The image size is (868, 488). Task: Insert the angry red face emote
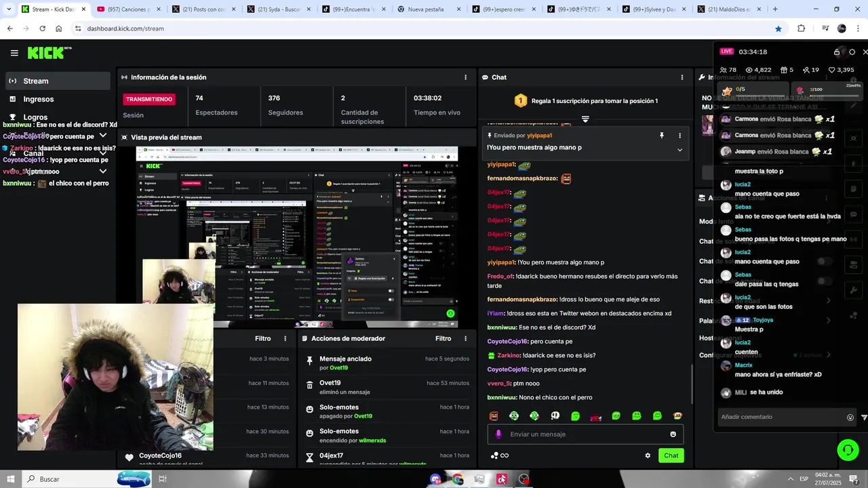[x=494, y=415]
